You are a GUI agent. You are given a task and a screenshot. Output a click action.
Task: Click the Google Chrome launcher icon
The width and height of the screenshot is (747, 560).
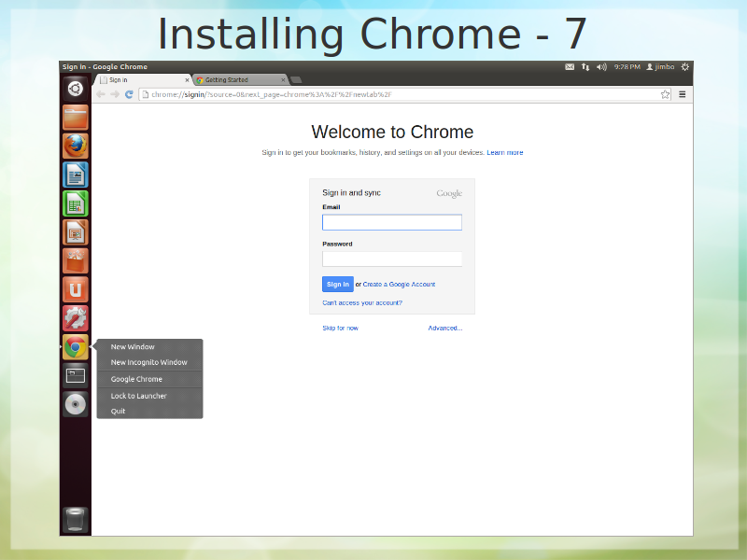point(76,346)
